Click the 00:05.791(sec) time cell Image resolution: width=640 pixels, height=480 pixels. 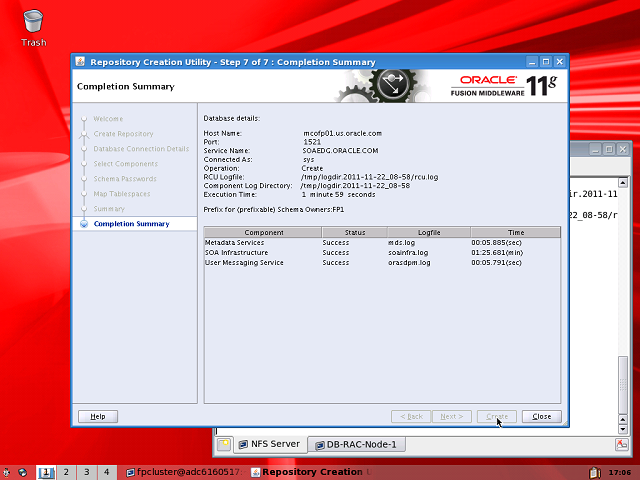point(496,262)
